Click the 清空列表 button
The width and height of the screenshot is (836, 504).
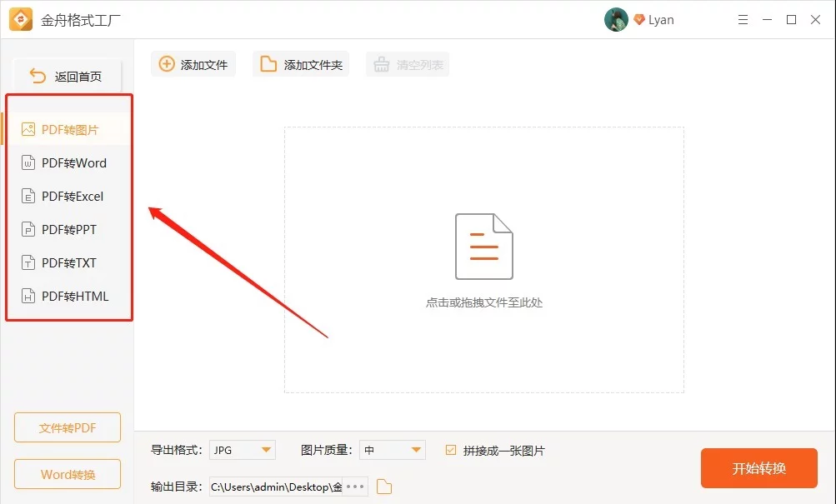click(408, 64)
